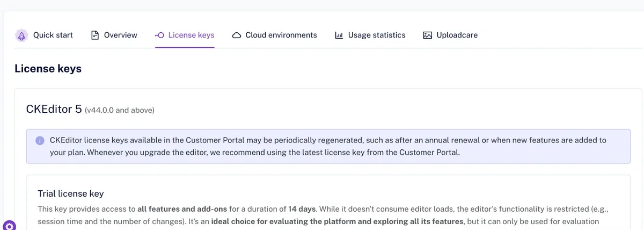Click the Usage statistics bar chart icon
The image size is (644, 230).
339,35
